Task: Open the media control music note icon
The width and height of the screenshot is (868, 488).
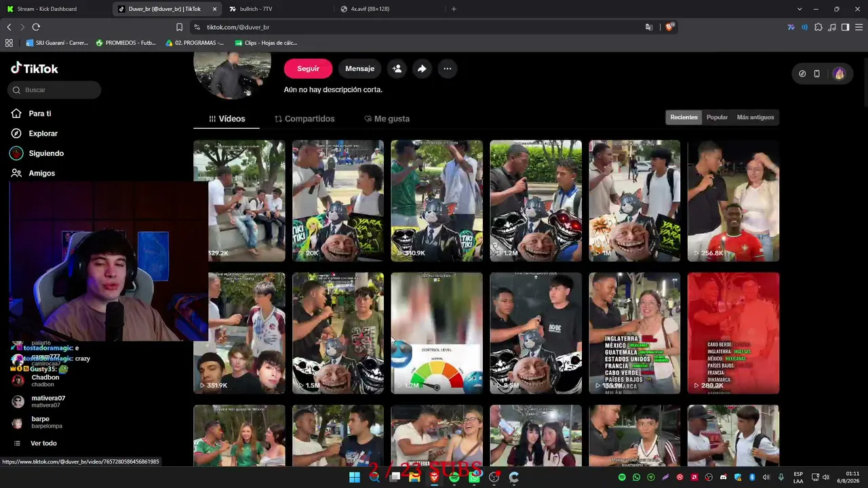Action: point(832,27)
